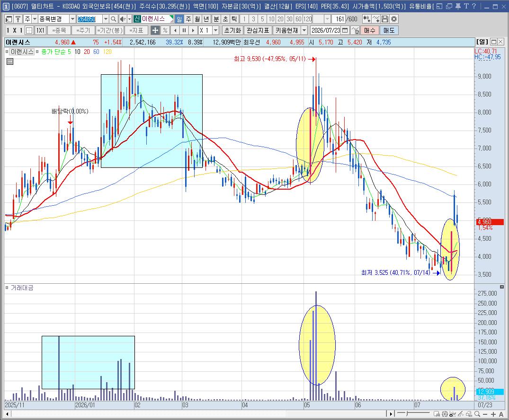This screenshot has width=509, height=420.
Task: Activate the crosshair move cursor tool
Action: (155, 30)
